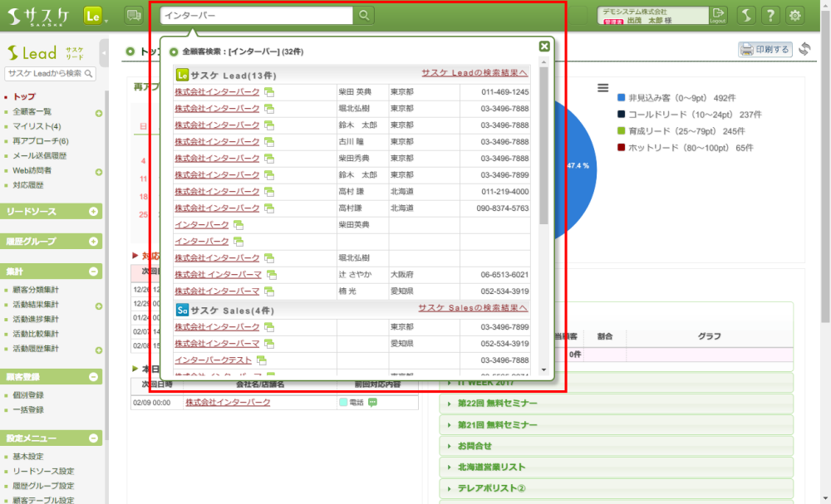Click the search magnifier button in top bar

click(x=364, y=15)
